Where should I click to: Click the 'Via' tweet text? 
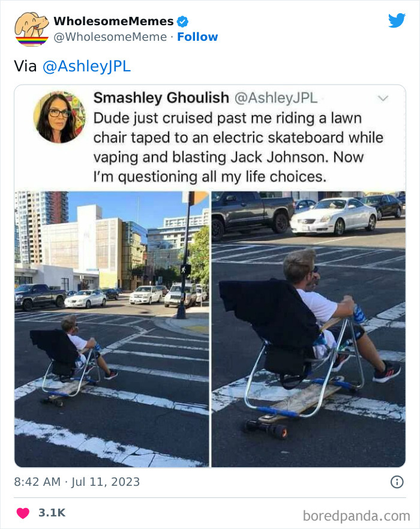tap(25, 66)
